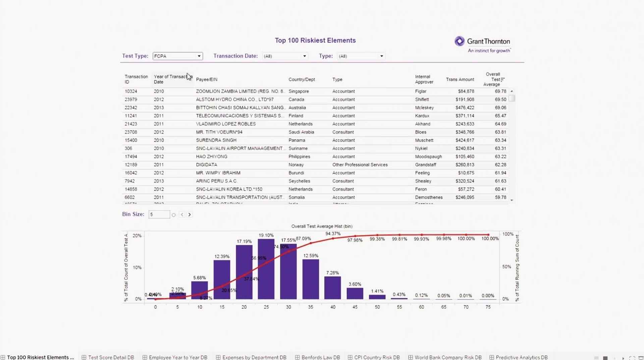Click the Bin Size next arrow
Screen dimensions: 644x360
coord(190,215)
